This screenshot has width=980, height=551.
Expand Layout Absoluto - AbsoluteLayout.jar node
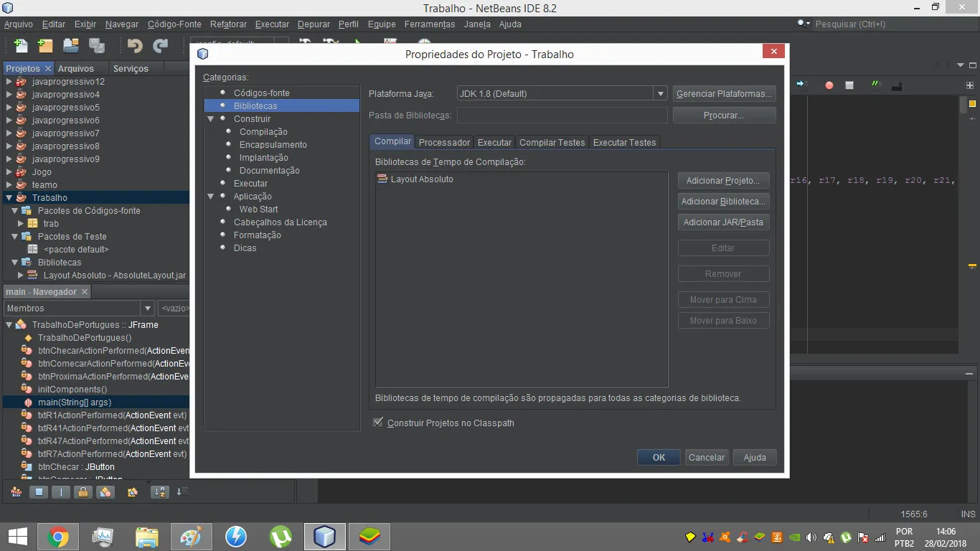pos(20,275)
